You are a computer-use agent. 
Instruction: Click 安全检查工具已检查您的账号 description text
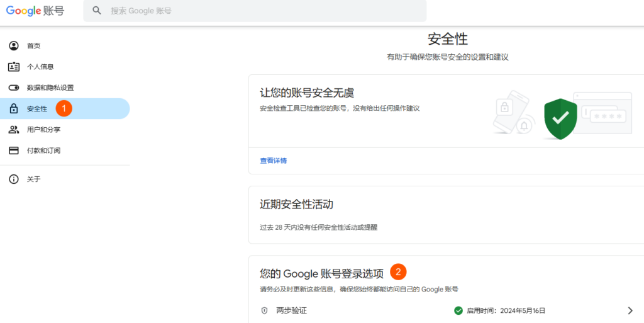tap(340, 108)
